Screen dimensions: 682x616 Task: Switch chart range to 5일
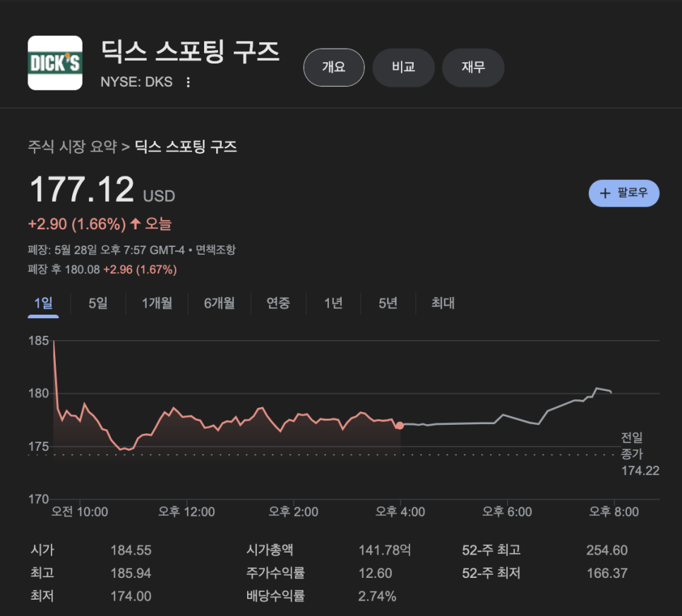98,303
